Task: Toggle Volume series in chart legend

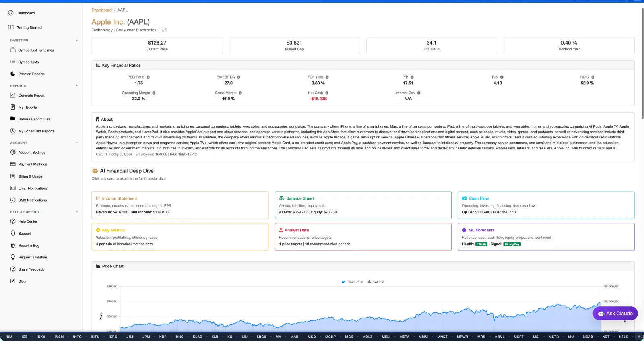Action: click(376, 282)
